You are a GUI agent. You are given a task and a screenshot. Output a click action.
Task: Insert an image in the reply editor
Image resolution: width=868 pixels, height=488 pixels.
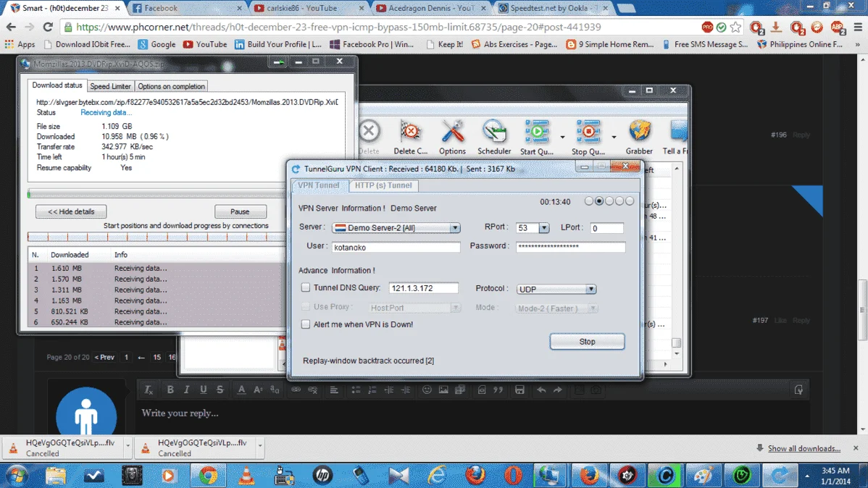pos(443,390)
